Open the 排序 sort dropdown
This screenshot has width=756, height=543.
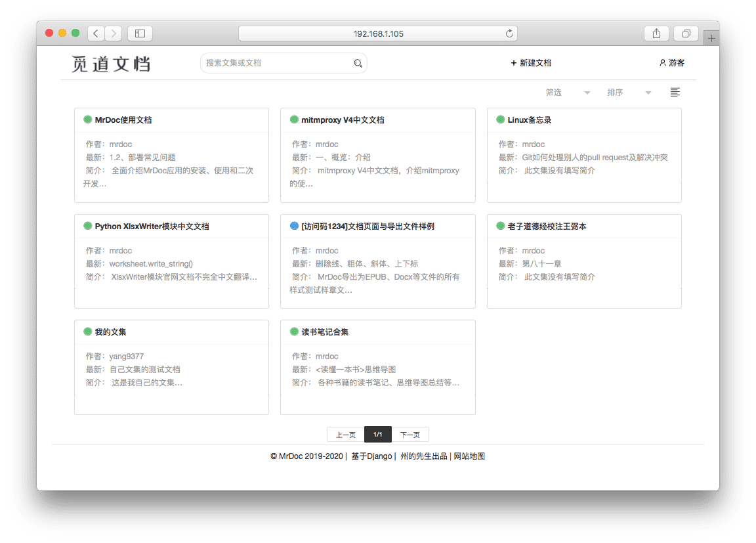(629, 93)
